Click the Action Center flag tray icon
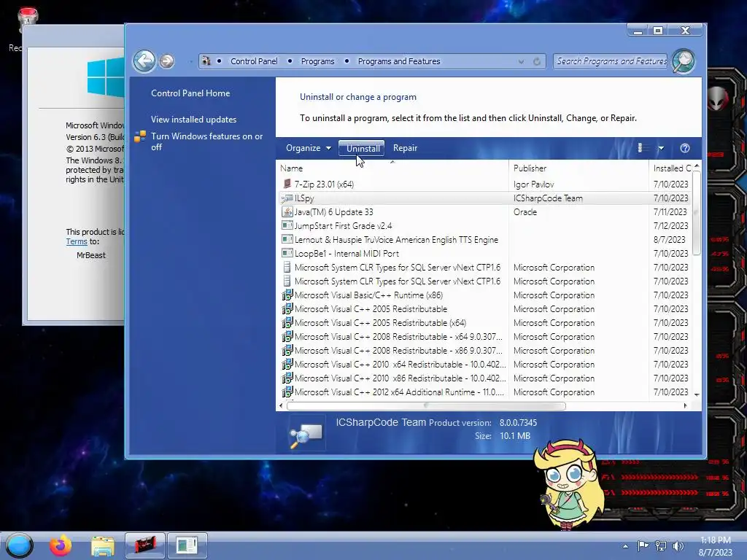The height and width of the screenshot is (560, 747). coord(643,545)
